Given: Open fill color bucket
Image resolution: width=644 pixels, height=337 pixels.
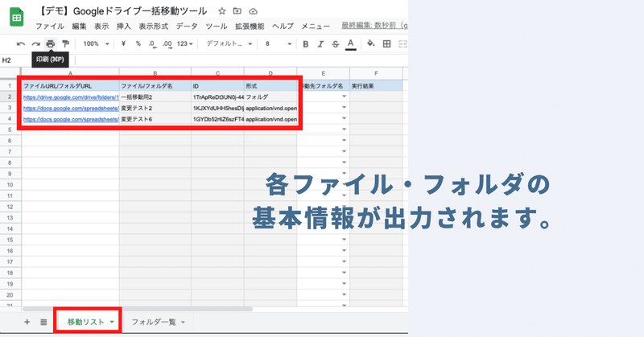Looking at the screenshot, I should [371, 43].
